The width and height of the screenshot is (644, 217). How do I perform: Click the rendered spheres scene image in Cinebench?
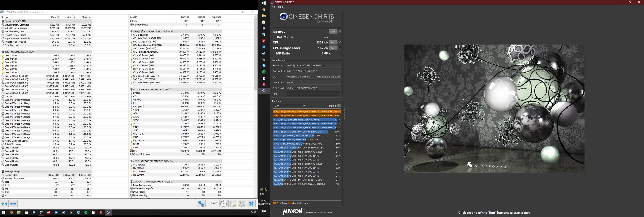tap(494, 109)
